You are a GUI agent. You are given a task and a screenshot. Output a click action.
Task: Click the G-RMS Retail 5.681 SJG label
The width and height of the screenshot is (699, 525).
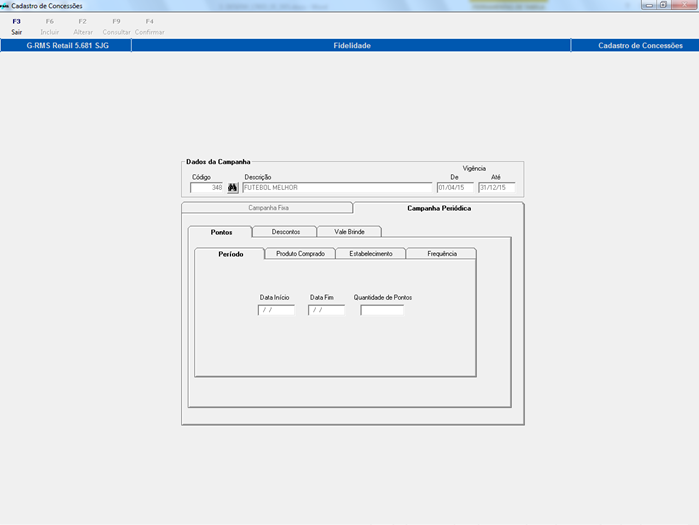(67, 45)
